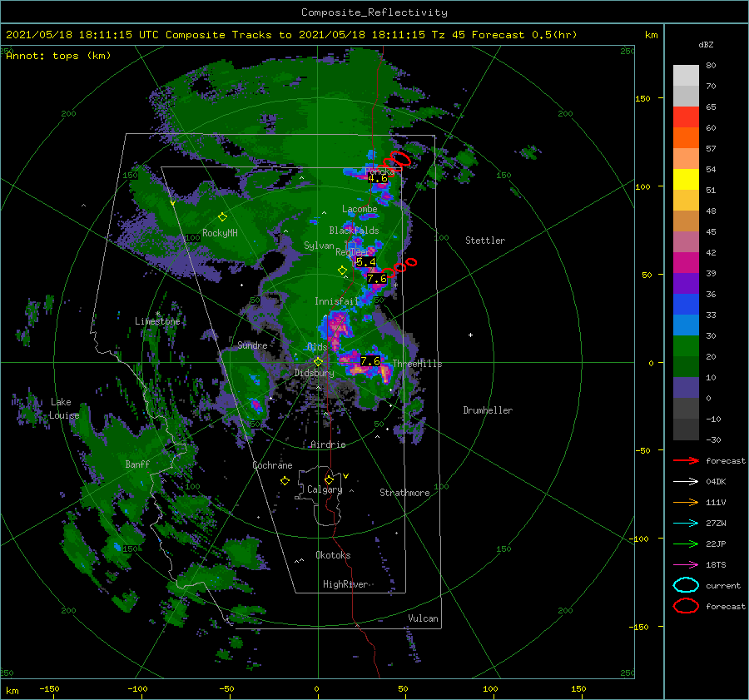Click the -150 tick on bottom axis
Screen dimensions: 749x700
click(49, 688)
